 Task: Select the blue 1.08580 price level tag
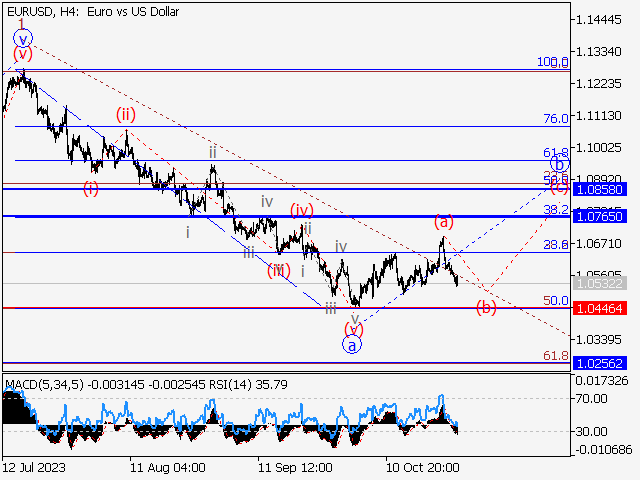[x=600, y=189]
